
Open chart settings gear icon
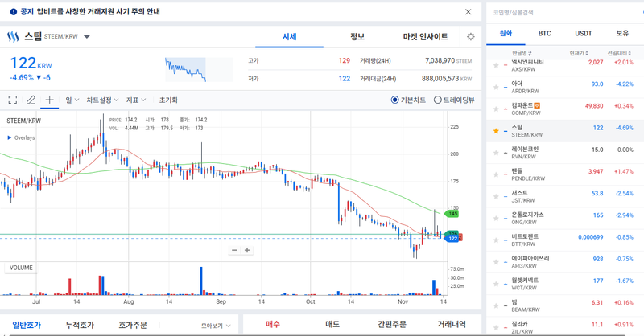pyautogui.click(x=470, y=37)
